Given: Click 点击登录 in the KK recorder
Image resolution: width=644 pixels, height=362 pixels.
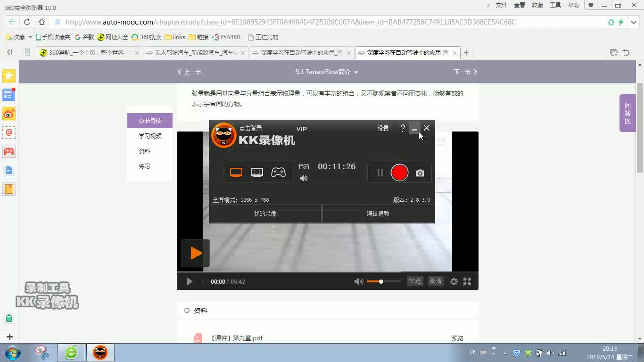Looking at the screenshot, I should click(x=250, y=128).
